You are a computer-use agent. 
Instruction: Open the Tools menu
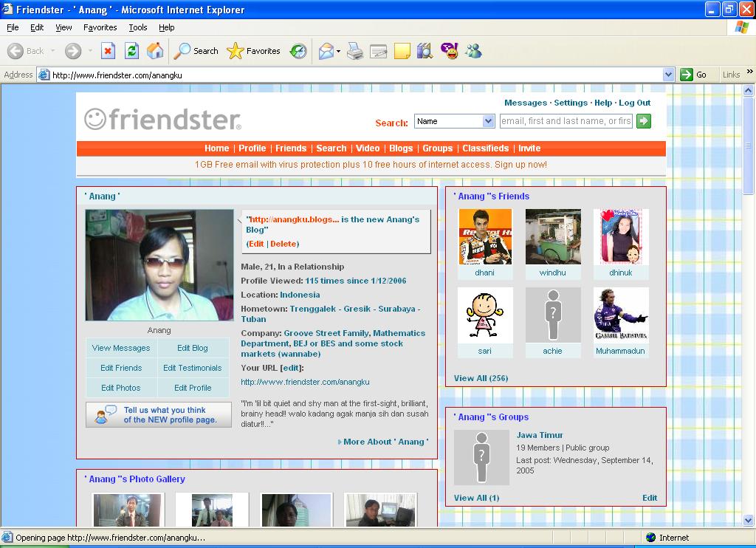tap(138, 27)
